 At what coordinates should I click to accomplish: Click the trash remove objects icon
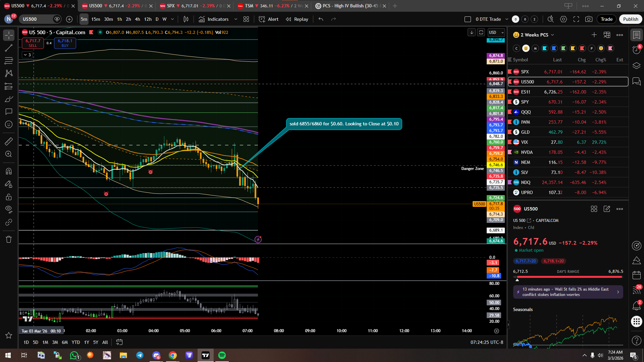point(9,239)
